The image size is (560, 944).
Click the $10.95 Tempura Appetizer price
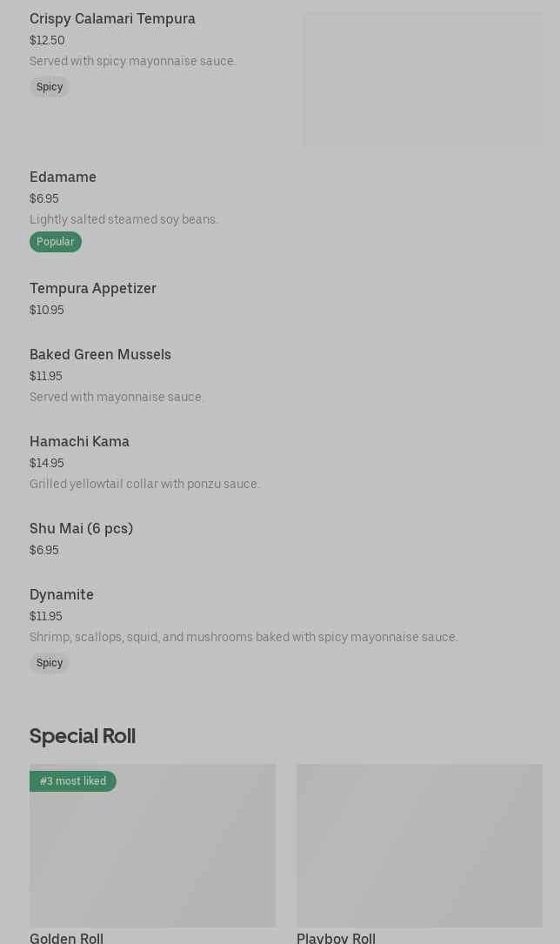point(47,311)
